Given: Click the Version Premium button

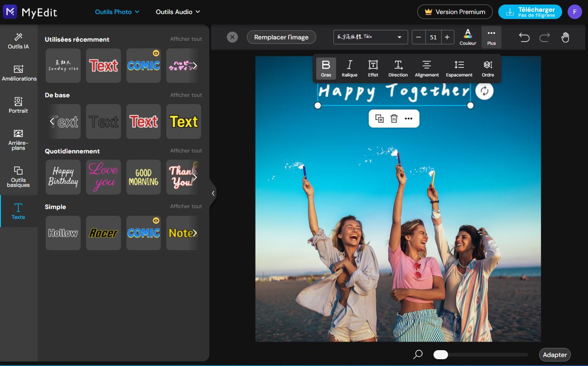Looking at the screenshot, I should point(455,12).
